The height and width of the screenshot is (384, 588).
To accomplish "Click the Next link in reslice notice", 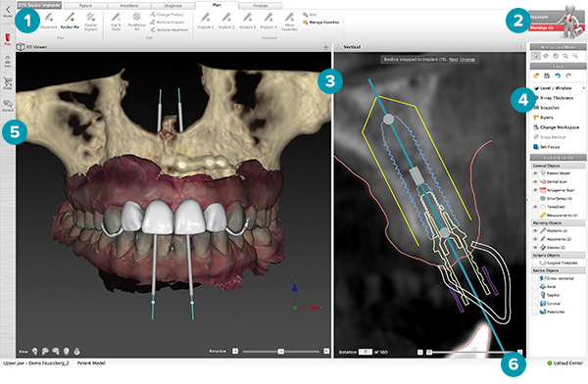I will tap(454, 59).
